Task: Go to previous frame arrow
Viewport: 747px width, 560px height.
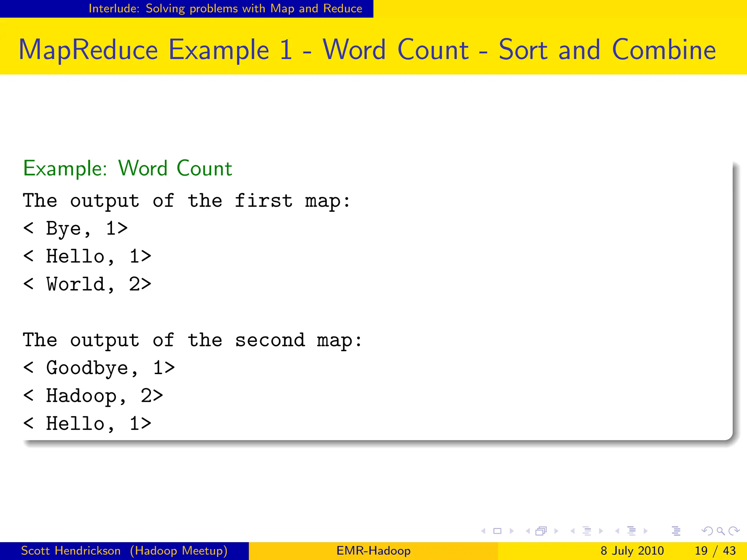Action: (528, 531)
